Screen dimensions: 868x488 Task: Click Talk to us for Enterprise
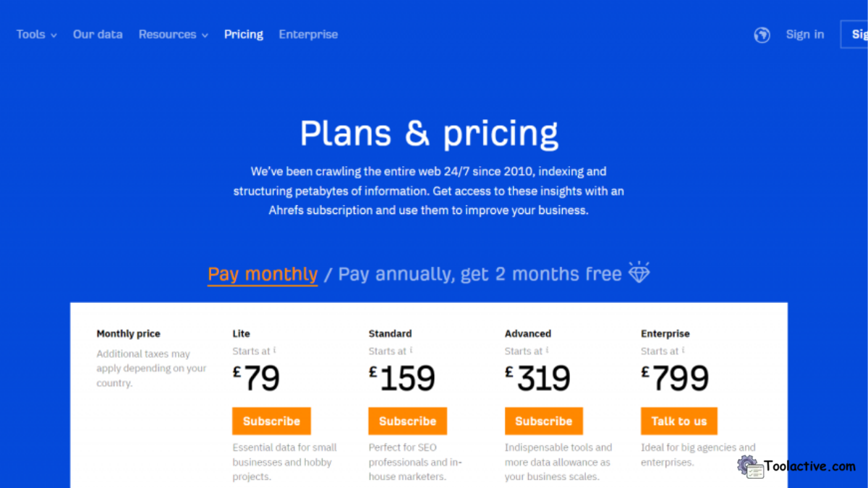pos(678,421)
